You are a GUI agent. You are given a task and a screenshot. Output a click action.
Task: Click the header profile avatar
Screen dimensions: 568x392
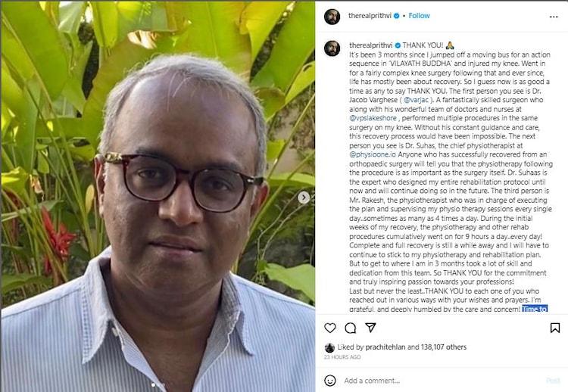[x=332, y=17]
